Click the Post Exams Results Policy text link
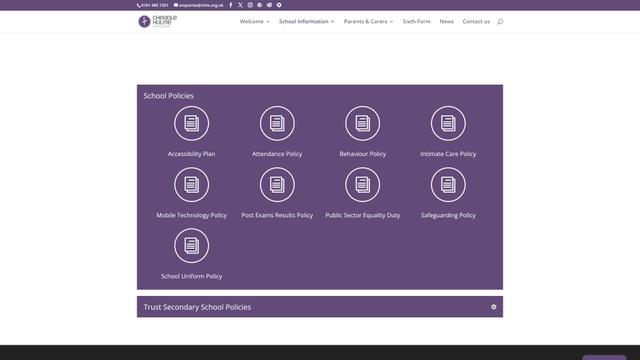Viewport: 640px width, 360px height. (x=277, y=215)
